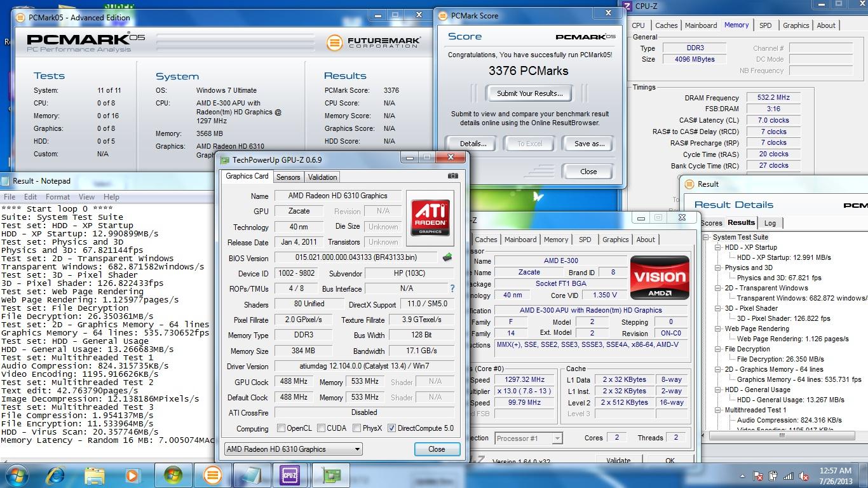The height and width of the screenshot is (488, 868).
Task: Click the Save as button in PCMark Score
Action: 589,144
